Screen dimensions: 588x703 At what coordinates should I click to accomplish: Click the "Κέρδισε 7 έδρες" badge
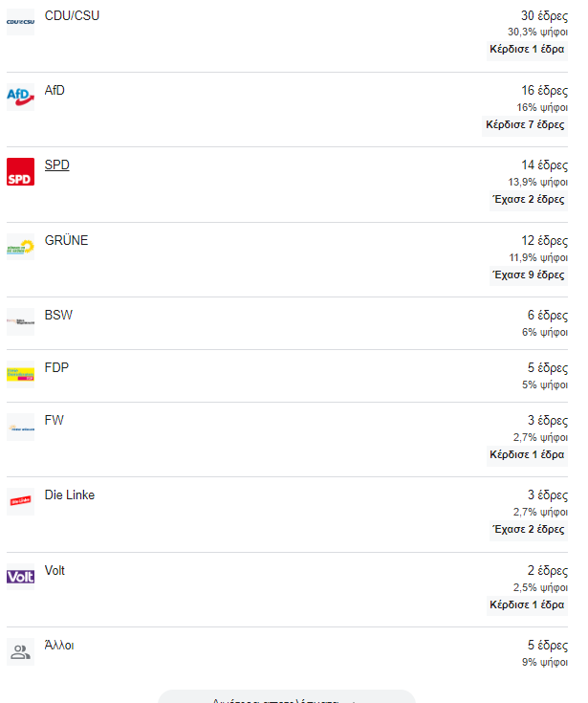point(525,124)
